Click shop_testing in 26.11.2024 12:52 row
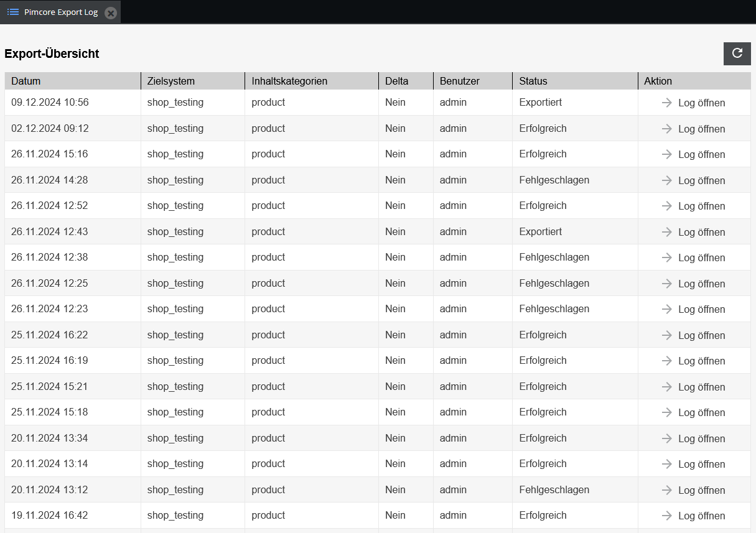The width and height of the screenshot is (756, 533). [x=175, y=205]
